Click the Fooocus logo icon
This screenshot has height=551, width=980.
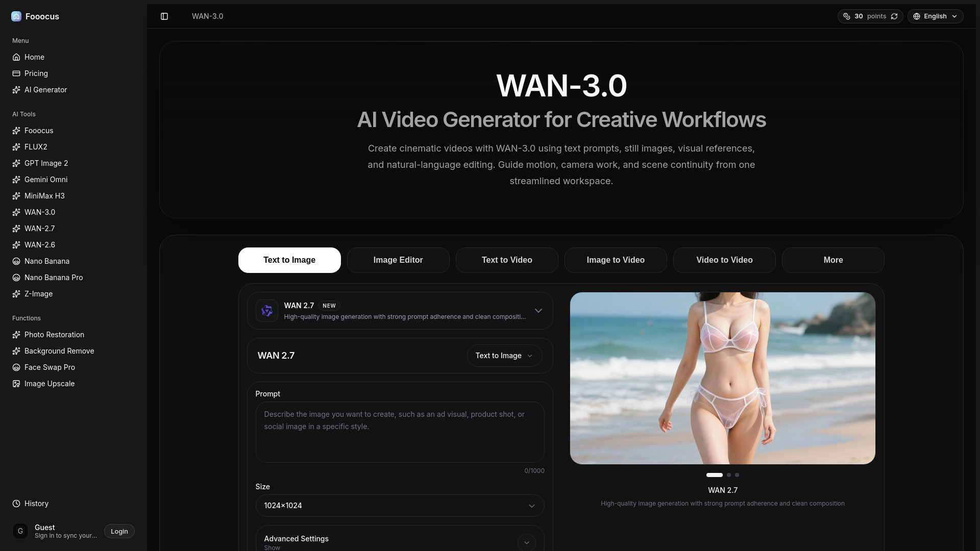[16, 16]
